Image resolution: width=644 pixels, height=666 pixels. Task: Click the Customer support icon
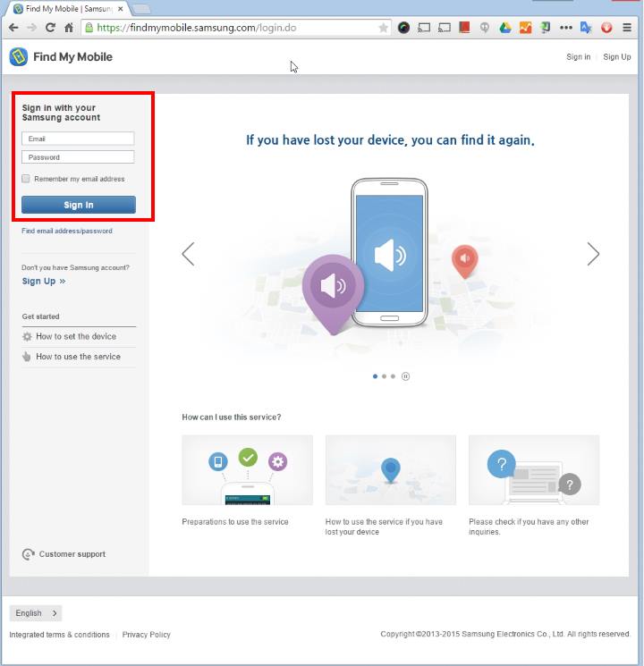(x=28, y=554)
